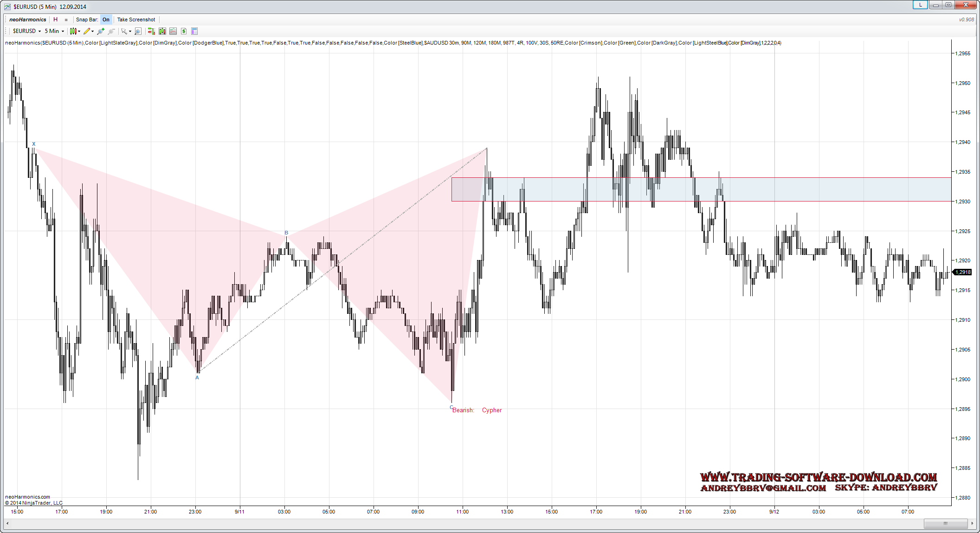980x533 pixels.
Task: Open the indicators line chart icon
Action: 173,31
